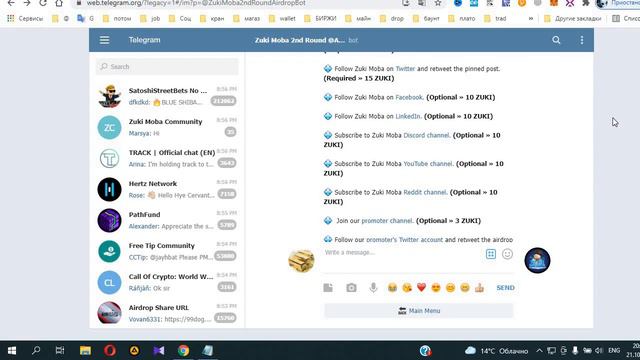Click the gold bars user avatar
Image resolution: width=640 pixels, height=360 pixels.
[x=301, y=260]
